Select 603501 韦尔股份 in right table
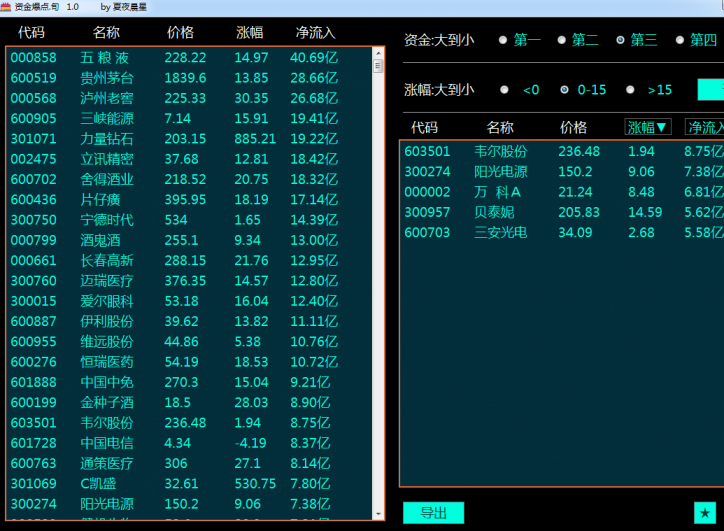Viewport: 724px width, 531px height. point(562,151)
